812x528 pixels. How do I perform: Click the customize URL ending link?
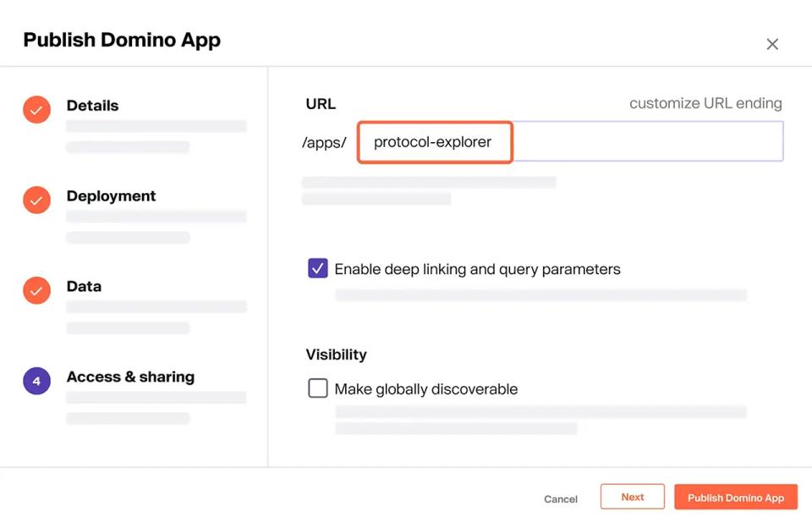705,103
